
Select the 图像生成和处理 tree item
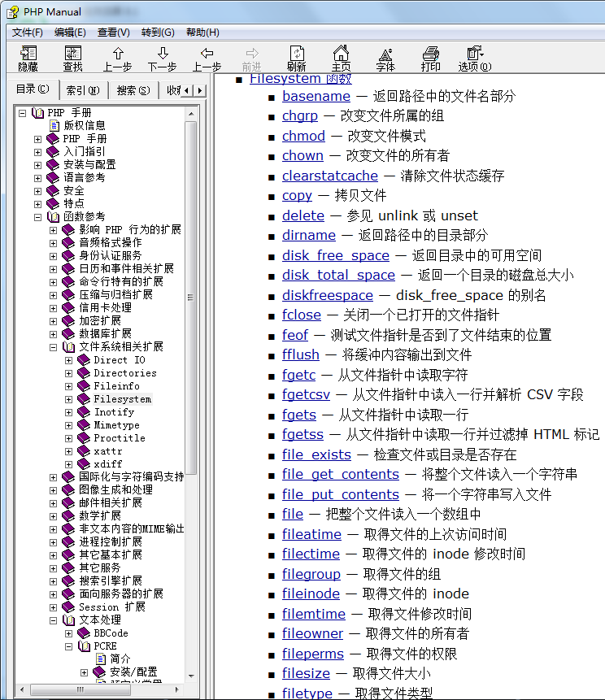[115, 489]
